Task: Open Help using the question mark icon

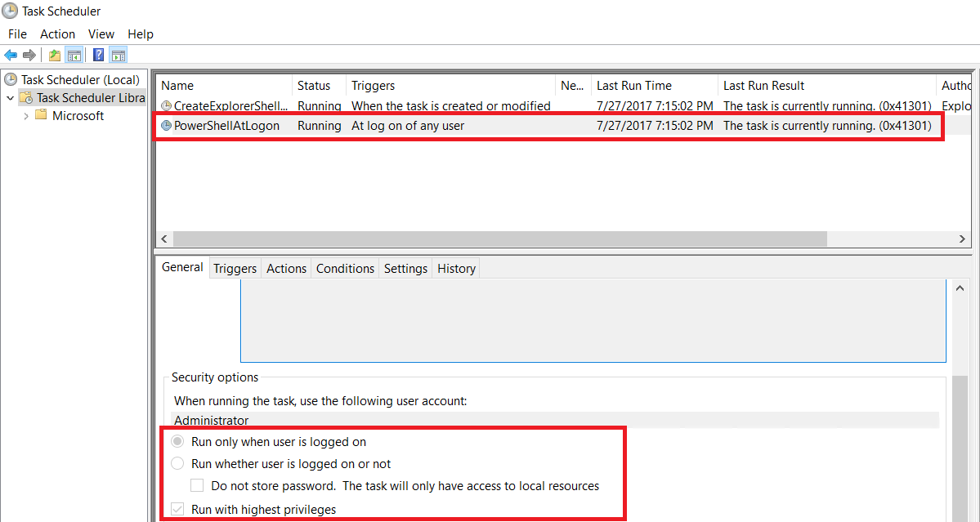Action: click(x=97, y=55)
